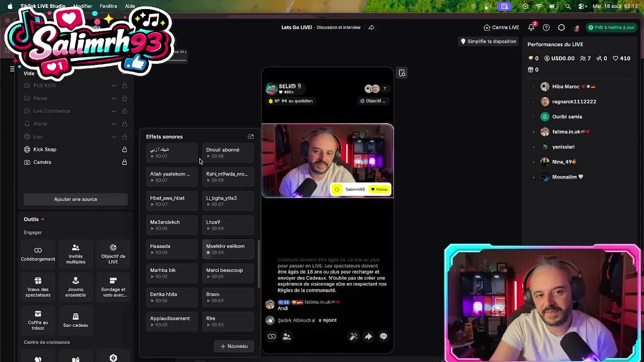644x362 pixels.
Task: Select the Kick Snap source row
Action: (75, 149)
